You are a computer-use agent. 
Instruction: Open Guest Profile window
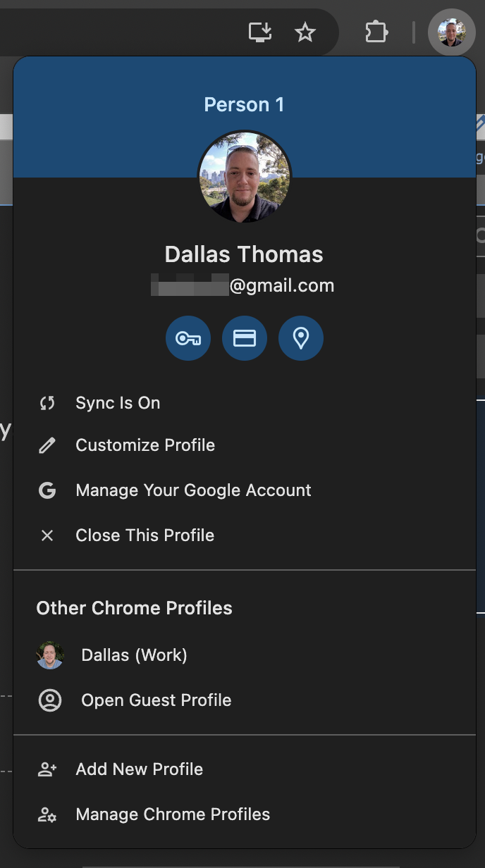click(156, 700)
